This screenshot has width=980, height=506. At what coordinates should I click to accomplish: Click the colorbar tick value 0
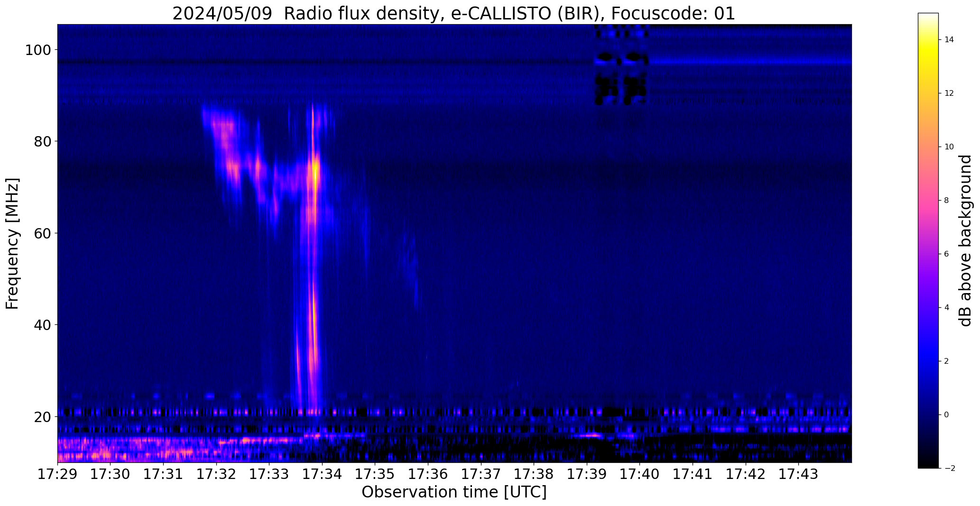tap(947, 415)
